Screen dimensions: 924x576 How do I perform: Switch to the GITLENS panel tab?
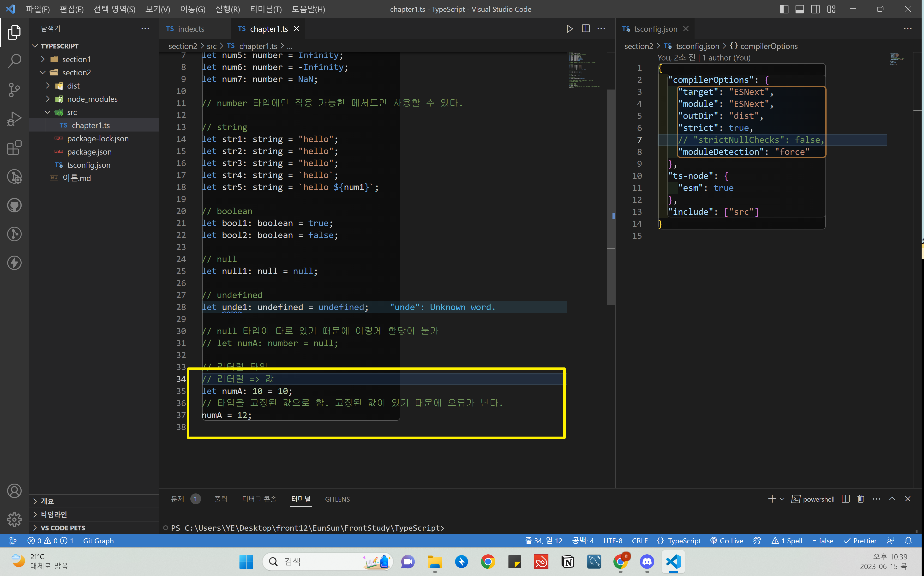pyautogui.click(x=337, y=499)
